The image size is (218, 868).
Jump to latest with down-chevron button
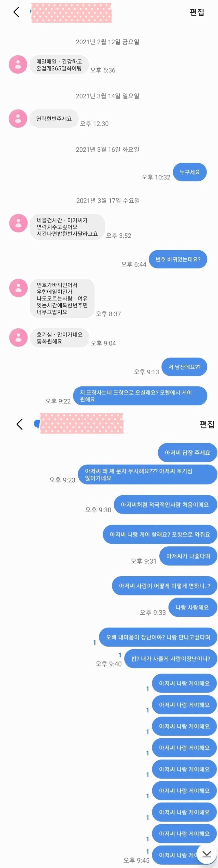tap(207, 853)
